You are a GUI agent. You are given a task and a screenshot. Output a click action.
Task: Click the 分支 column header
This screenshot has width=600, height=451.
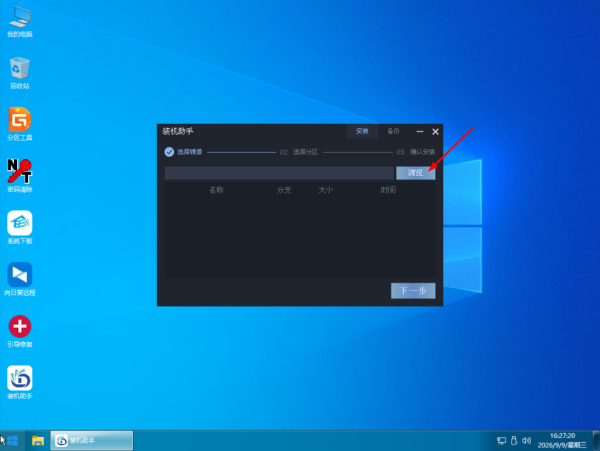coord(284,190)
